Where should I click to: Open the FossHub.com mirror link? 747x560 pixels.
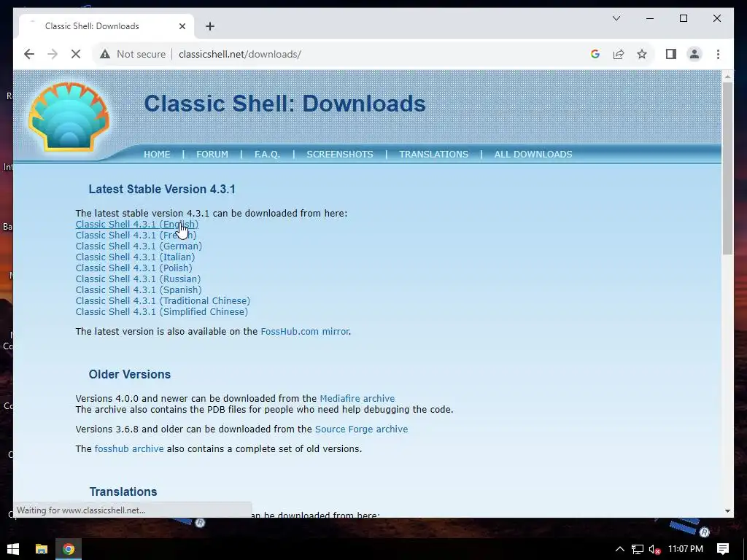(x=305, y=332)
